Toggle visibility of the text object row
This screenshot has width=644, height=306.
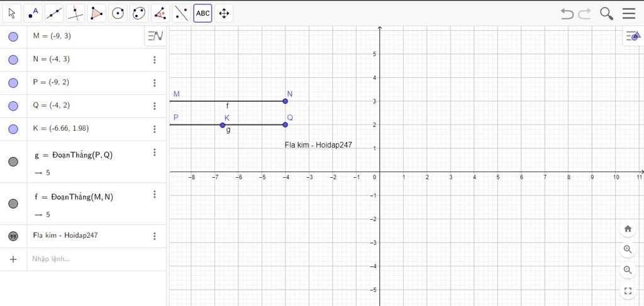13,236
